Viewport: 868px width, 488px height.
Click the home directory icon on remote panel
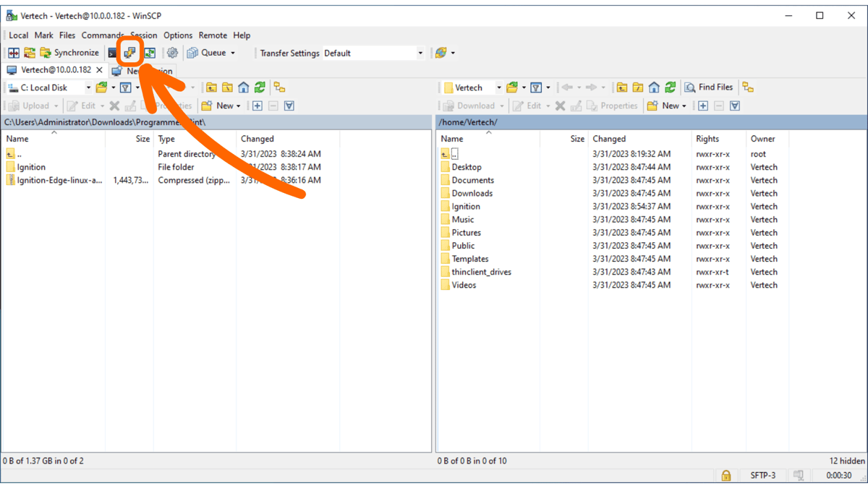[654, 87]
